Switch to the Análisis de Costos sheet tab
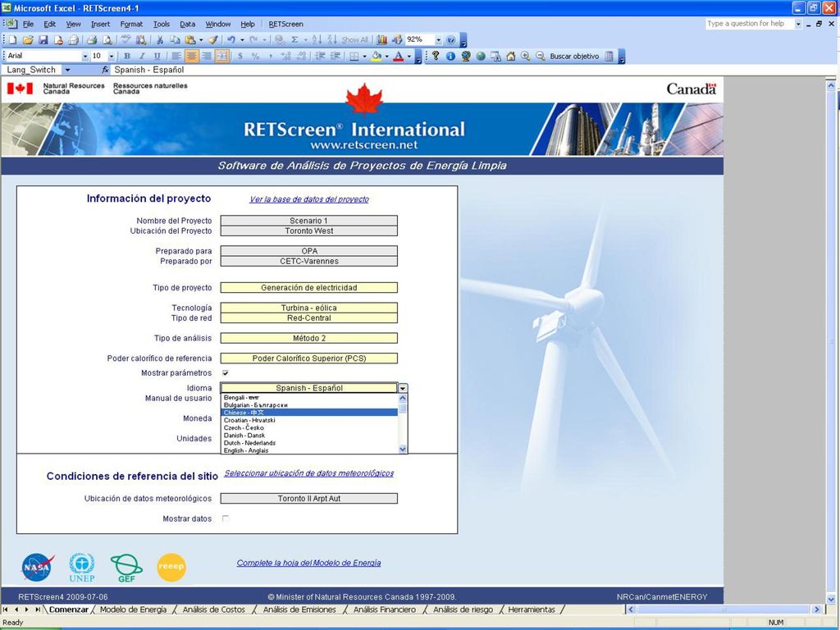 click(214, 609)
